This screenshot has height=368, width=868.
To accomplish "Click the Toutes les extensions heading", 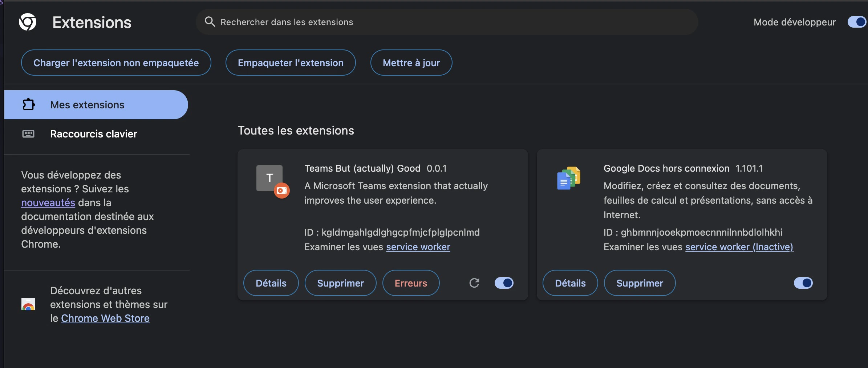I will [296, 131].
